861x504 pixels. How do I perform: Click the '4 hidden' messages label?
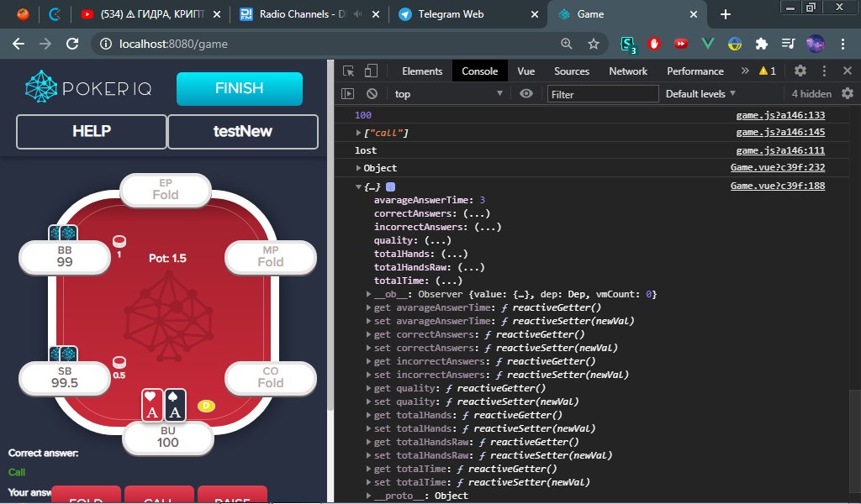tap(811, 94)
